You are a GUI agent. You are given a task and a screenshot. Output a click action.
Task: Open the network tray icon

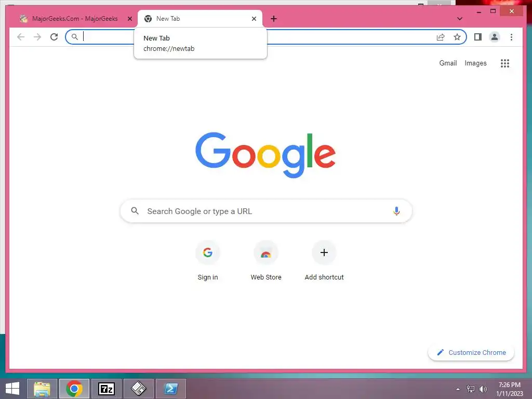click(x=471, y=389)
